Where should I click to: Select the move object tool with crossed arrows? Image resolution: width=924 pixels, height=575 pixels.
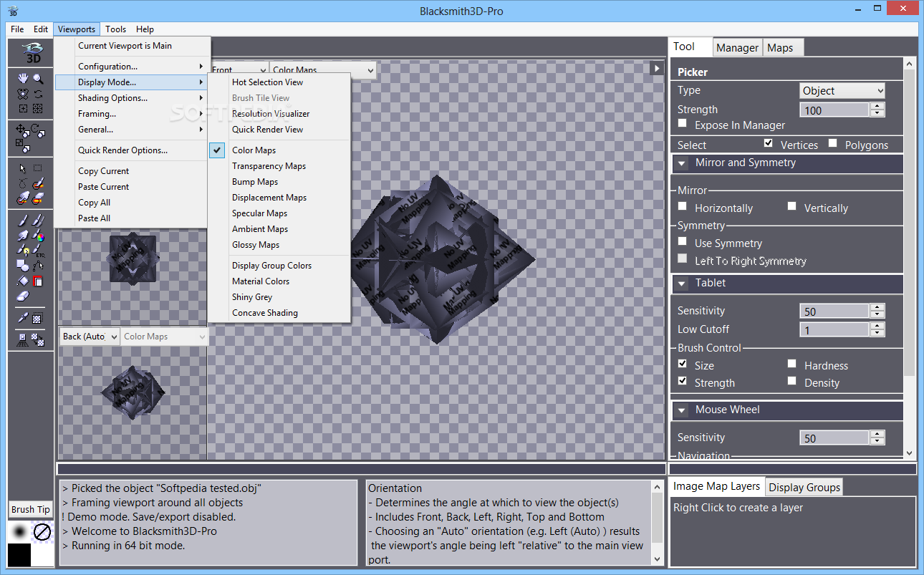[x=23, y=130]
